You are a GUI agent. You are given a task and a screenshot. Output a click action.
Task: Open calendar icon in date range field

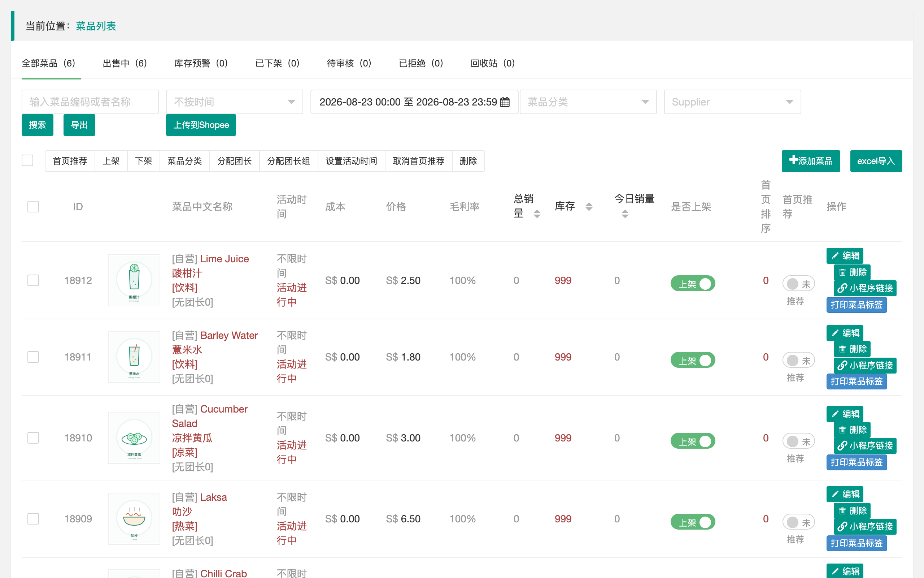tap(504, 102)
